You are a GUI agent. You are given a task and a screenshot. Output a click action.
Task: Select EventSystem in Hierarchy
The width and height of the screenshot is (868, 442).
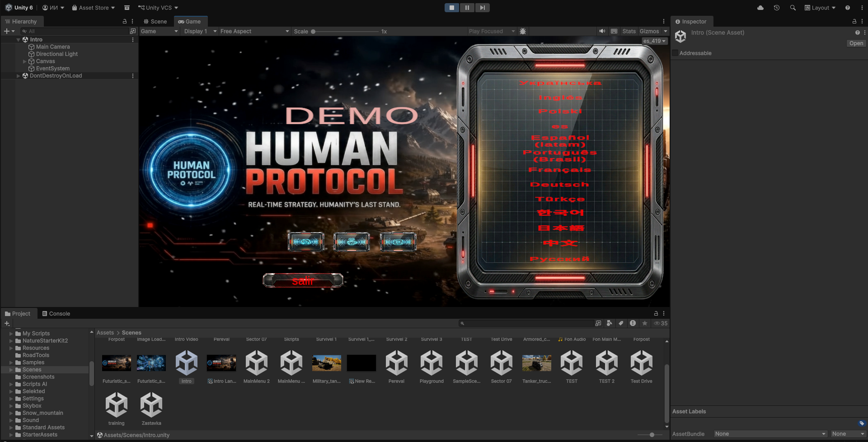(x=53, y=69)
